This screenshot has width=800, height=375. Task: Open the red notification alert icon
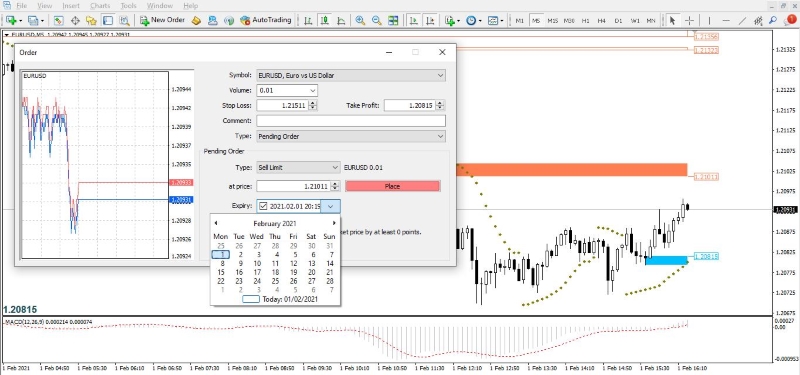tap(790, 20)
